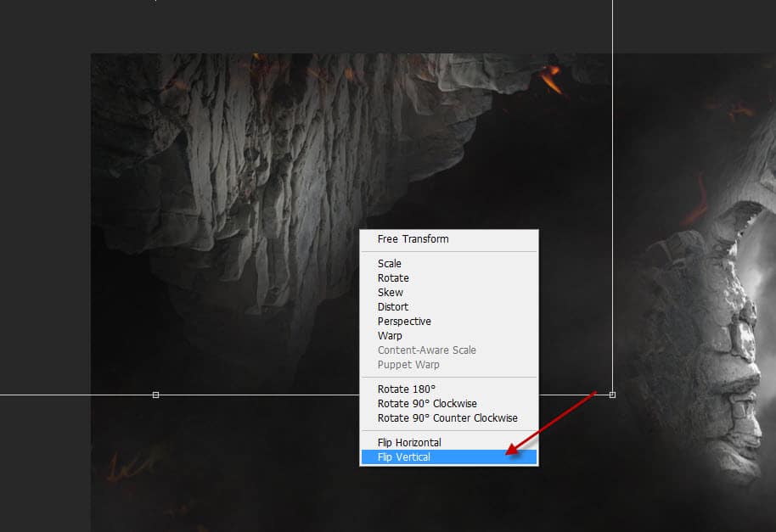776x532 pixels.
Task: Click the greyed-out Content-Aware Scale entry
Action: [426, 350]
